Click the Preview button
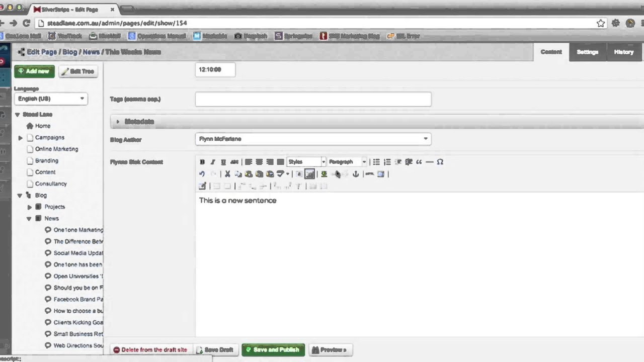 tap(330, 350)
